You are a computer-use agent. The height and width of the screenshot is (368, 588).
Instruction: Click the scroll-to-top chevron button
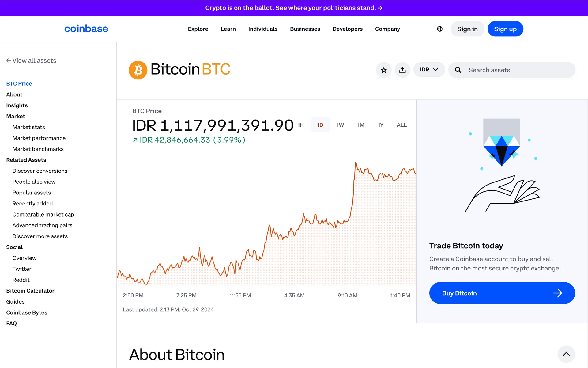click(566, 354)
